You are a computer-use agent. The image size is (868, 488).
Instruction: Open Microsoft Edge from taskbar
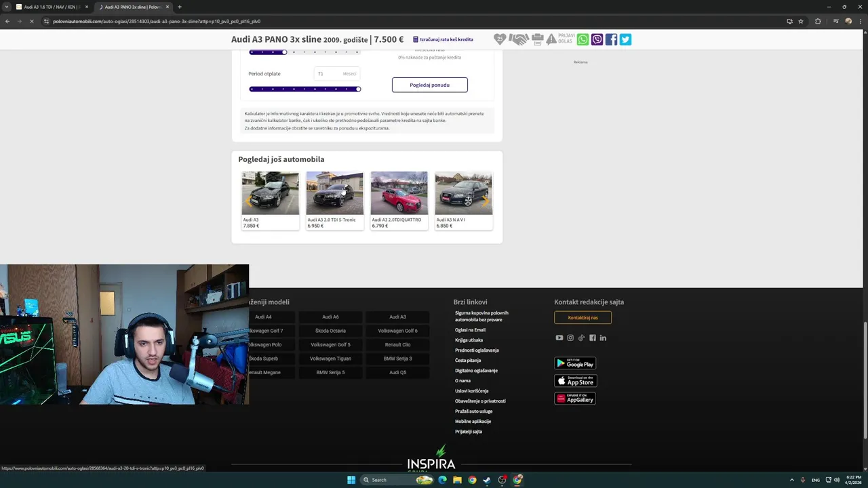[x=442, y=480]
